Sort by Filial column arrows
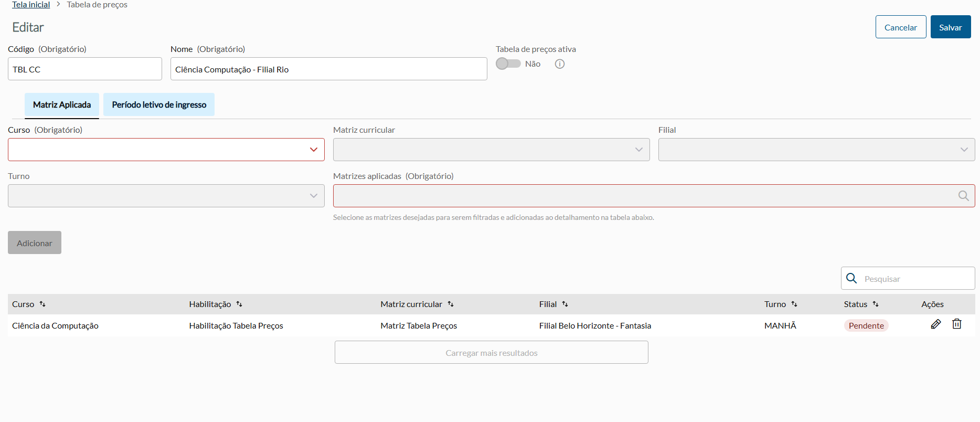The width and height of the screenshot is (980, 422). [x=565, y=304]
